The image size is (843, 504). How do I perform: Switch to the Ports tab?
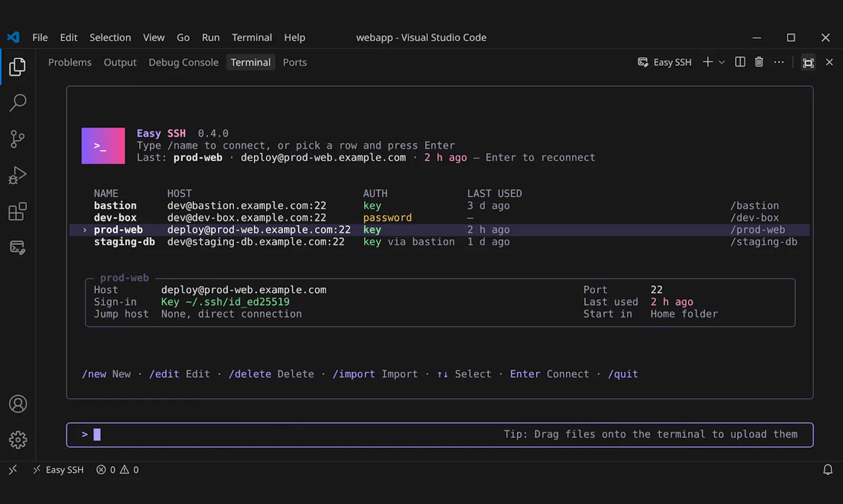click(295, 62)
